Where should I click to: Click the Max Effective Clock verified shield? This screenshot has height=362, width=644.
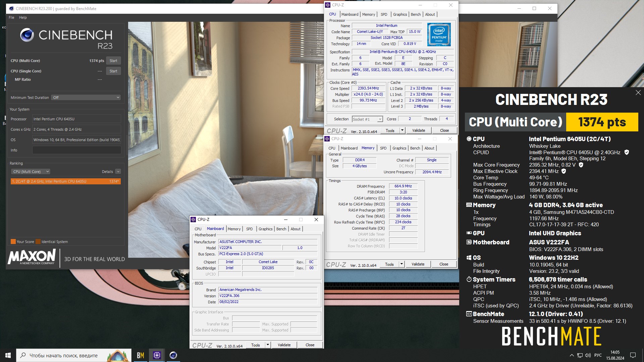click(564, 171)
